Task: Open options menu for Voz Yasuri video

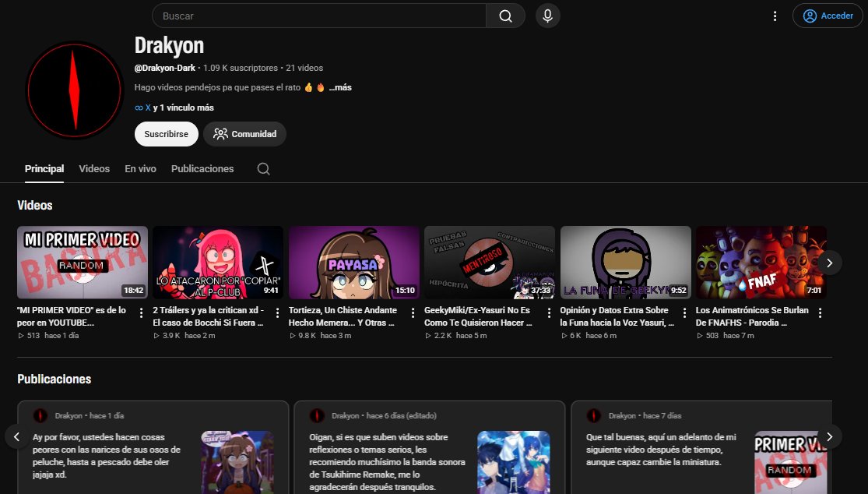Action: click(684, 313)
